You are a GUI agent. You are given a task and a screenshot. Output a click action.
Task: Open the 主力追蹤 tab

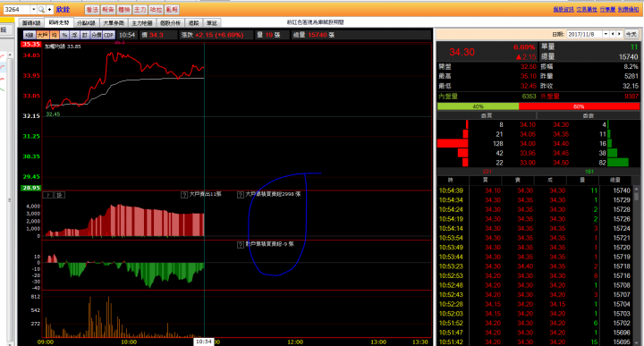tap(142, 23)
